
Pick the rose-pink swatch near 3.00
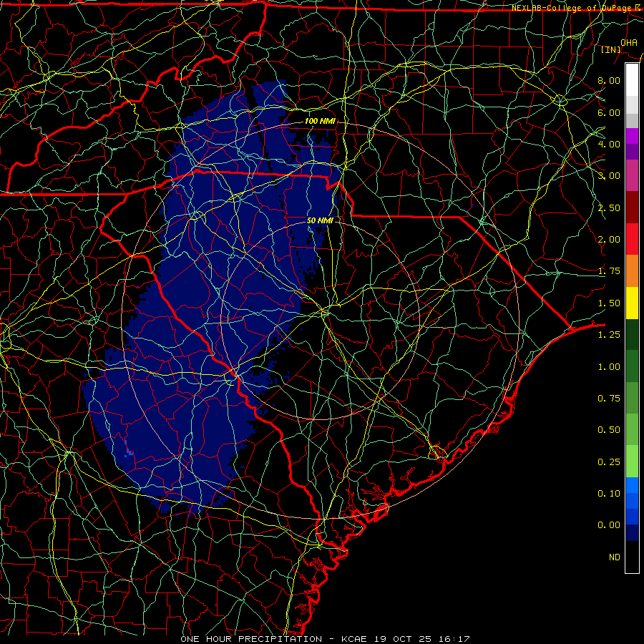pos(632,175)
